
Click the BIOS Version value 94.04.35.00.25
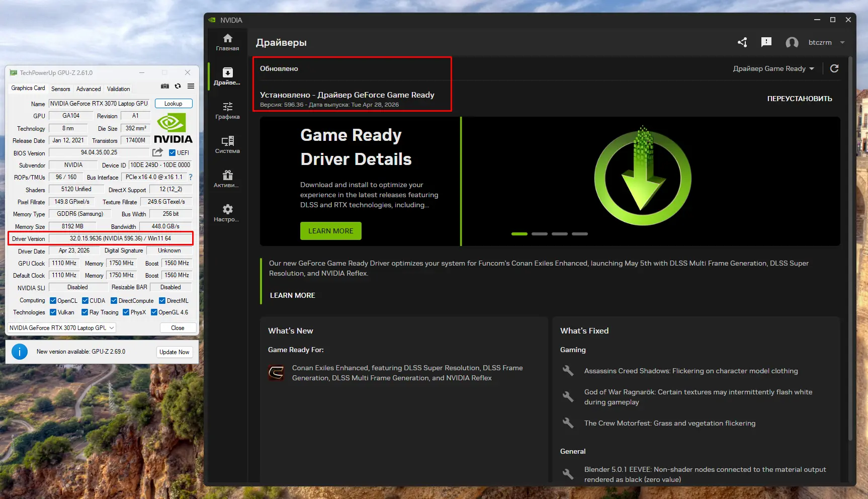99,152
